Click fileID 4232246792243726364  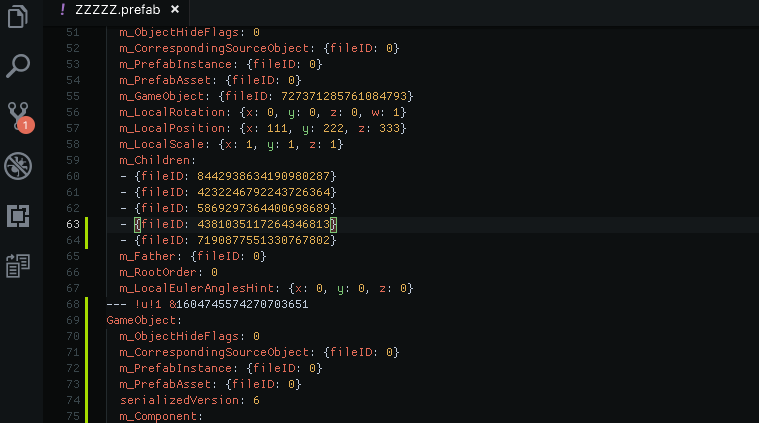(x=263, y=192)
